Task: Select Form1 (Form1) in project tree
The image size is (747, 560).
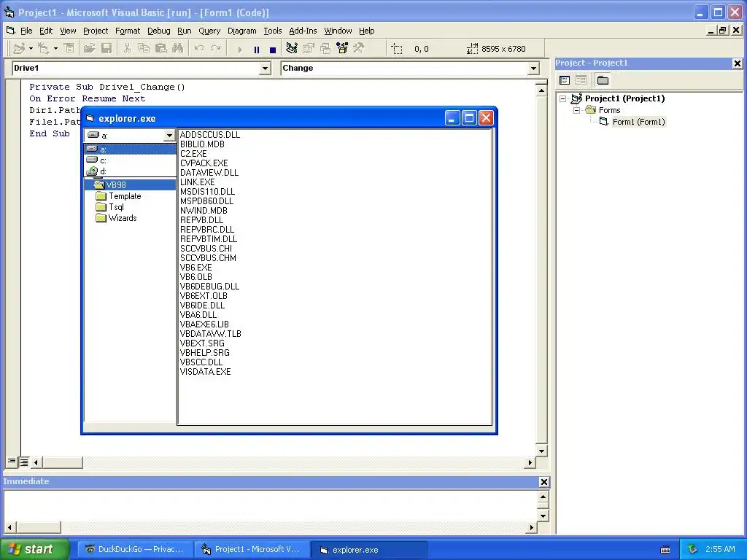Action: pos(638,122)
